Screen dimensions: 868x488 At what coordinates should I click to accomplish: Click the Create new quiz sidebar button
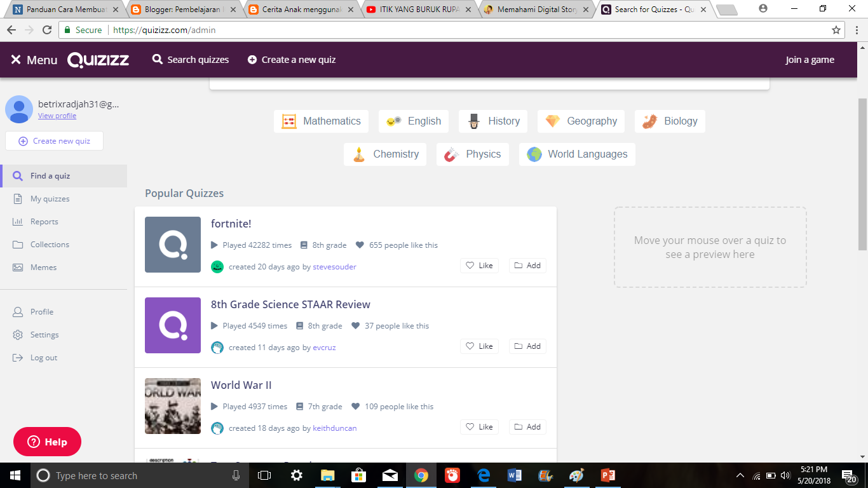point(54,141)
